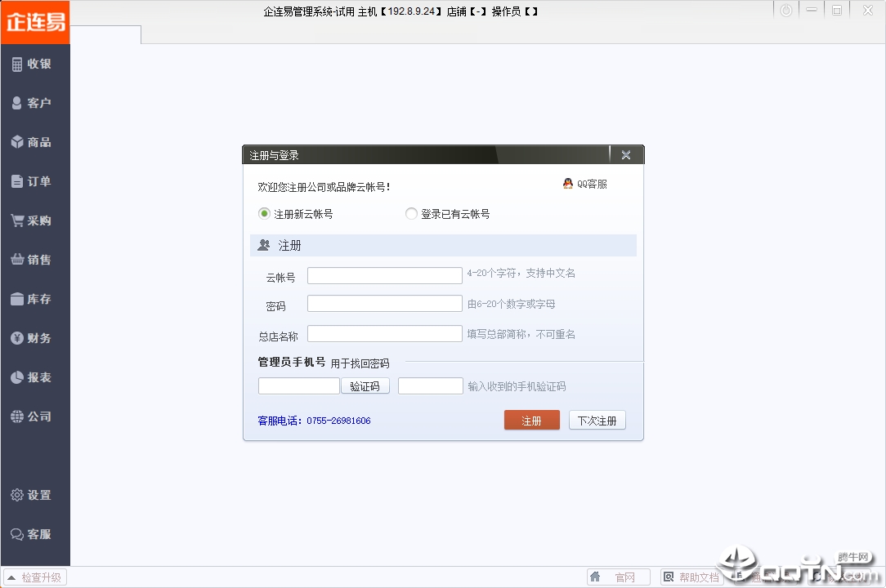The width and height of the screenshot is (886, 588).
Task: Open the 官网 website link
Action: [618, 577]
